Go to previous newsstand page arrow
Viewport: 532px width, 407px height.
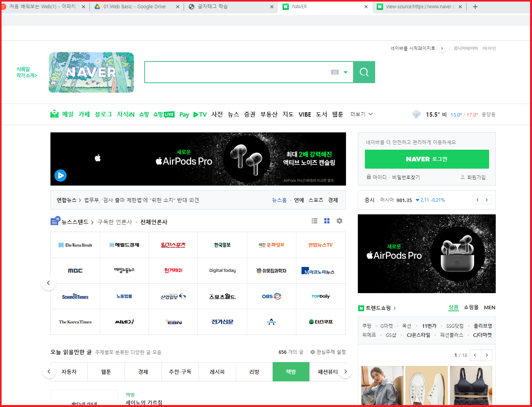(x=48, y=283)
